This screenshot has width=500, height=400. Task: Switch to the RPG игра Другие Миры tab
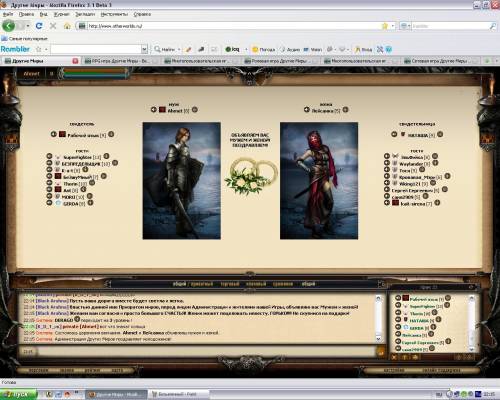pyautogui.click(x=118, y=61)
